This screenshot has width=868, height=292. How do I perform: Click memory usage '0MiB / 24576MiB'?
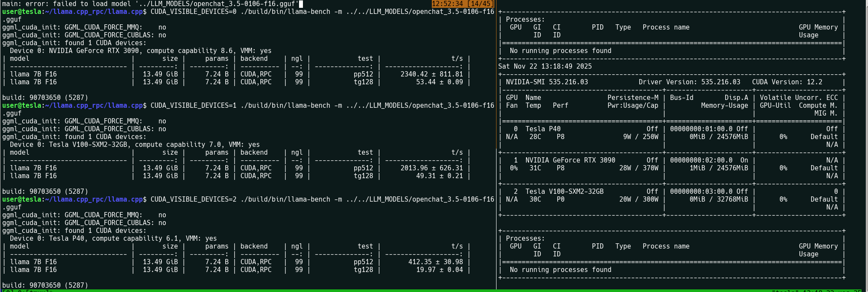click(x=719, y=137)
